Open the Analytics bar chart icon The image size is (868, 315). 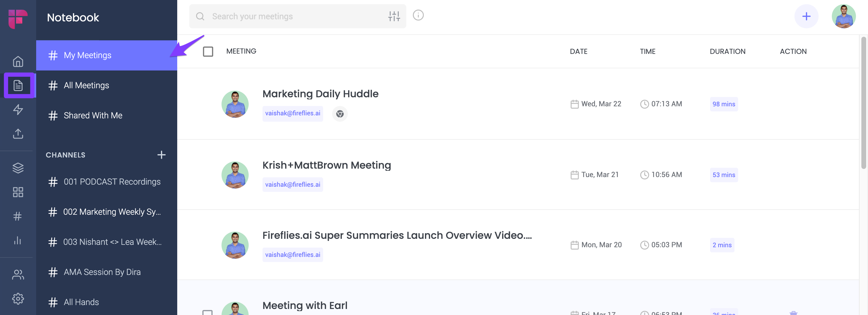(x=17, y=241)
